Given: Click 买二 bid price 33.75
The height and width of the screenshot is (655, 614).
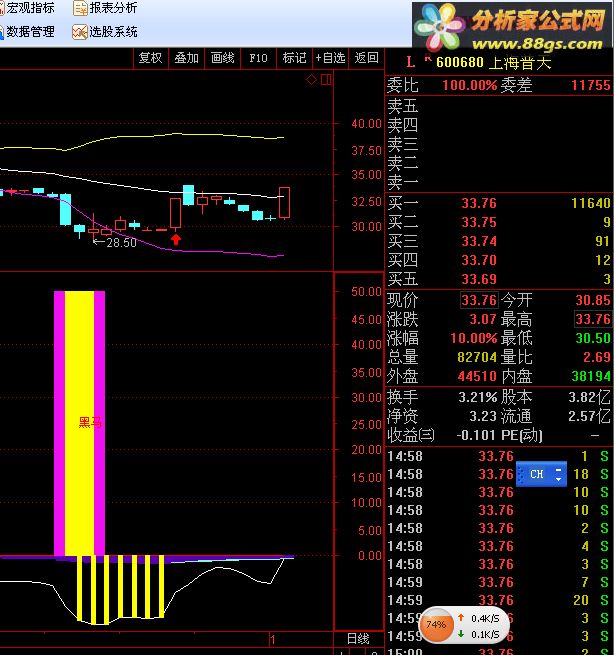Looking at the screenshot, I should [x=479, y=222].
